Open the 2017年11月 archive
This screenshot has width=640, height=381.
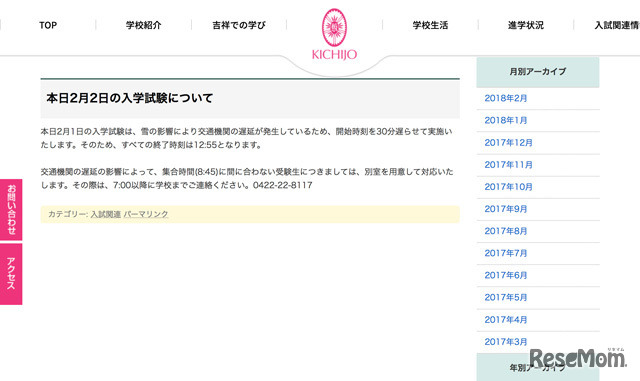tap(509, 165)
